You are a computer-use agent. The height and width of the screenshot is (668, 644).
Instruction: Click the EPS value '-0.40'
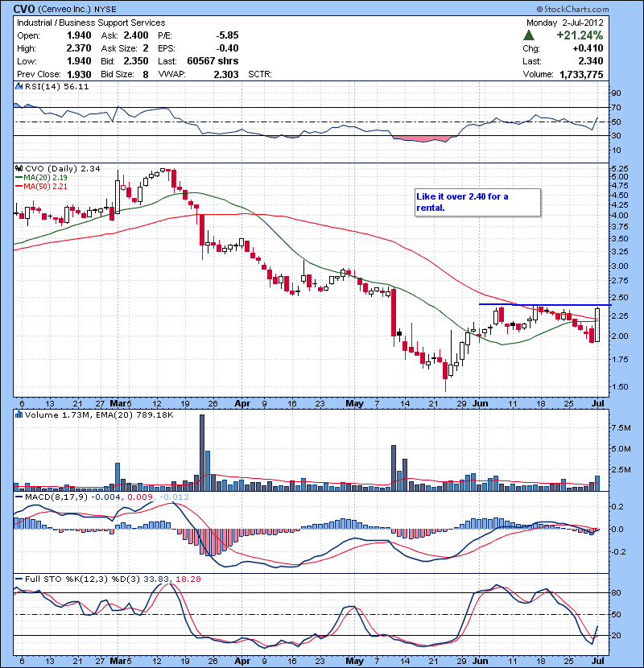(227, 48)
